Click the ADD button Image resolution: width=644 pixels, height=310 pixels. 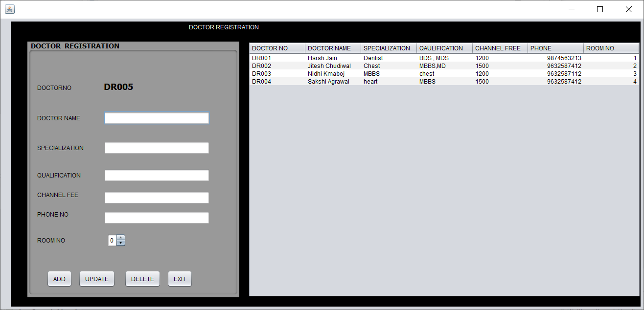[x=59, y=279]
